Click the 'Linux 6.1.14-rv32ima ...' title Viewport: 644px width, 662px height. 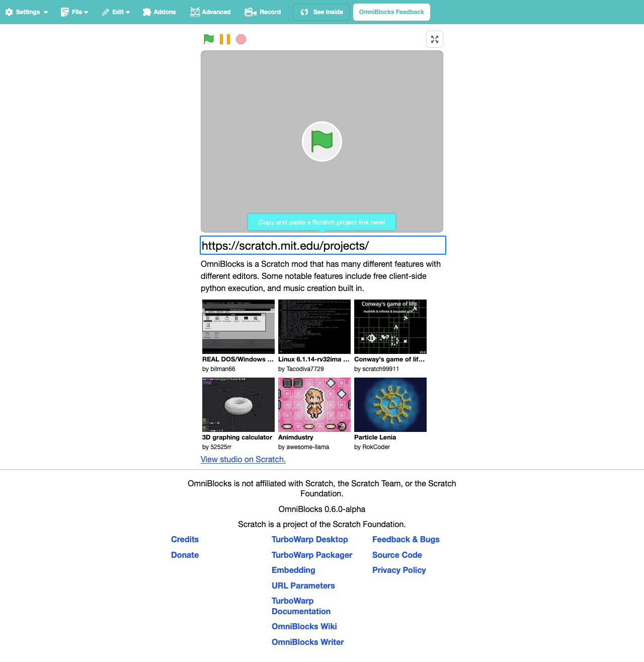coord(314,359)
